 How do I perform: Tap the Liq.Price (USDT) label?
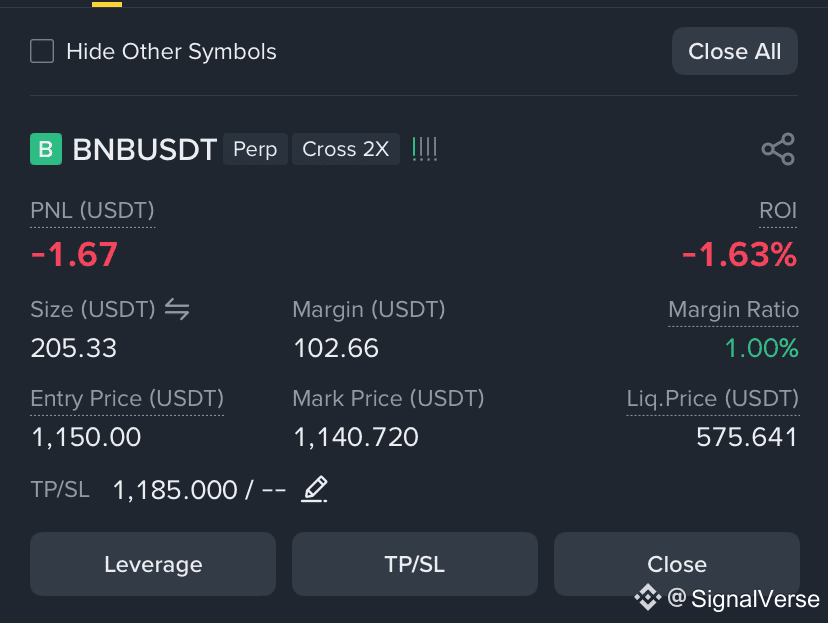[713, 399]
